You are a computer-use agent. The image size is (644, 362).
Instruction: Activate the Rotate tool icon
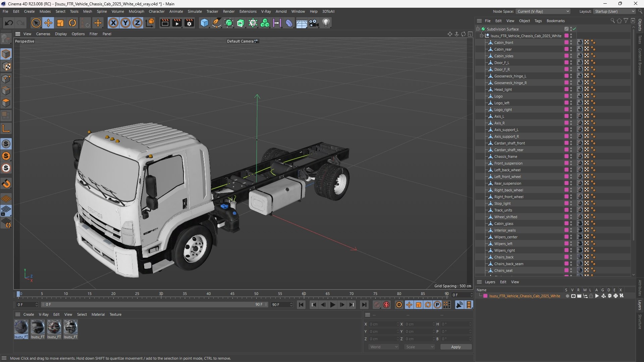point(72,23)
